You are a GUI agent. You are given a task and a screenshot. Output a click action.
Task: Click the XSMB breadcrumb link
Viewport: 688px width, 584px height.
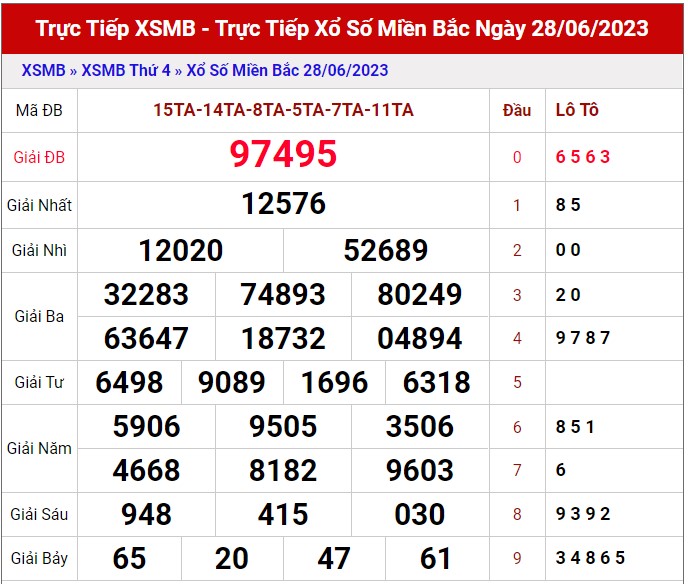click(43, 71)
